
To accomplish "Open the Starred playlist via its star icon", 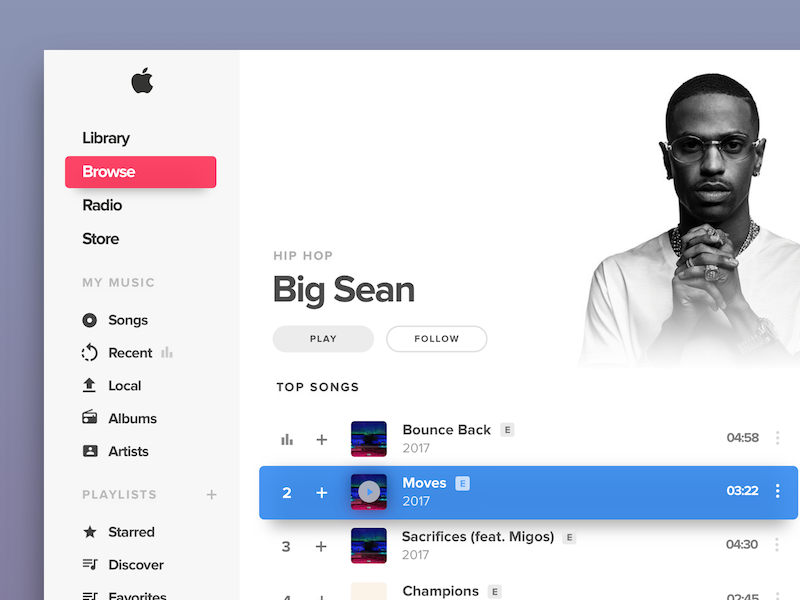I will point(90,532).
